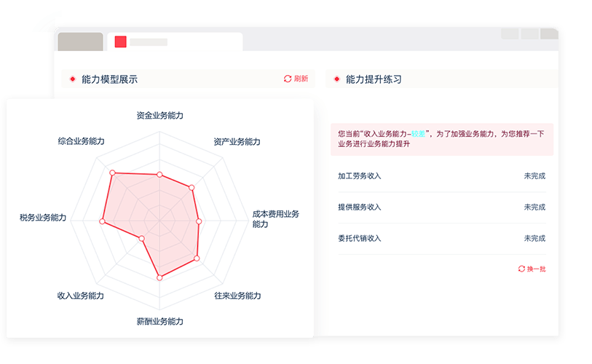
Task: Open the 加工劳务收入 exercise row
Action: 441,176
